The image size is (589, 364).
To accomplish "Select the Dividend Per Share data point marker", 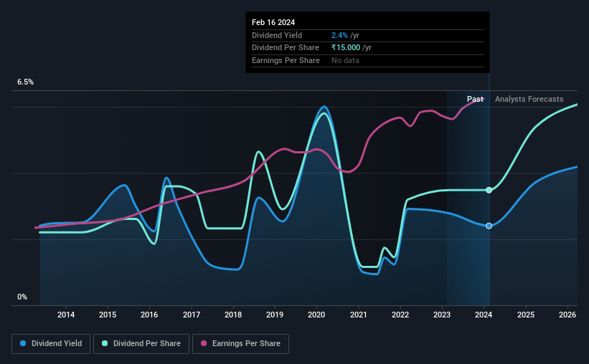I will click(489, 191).
